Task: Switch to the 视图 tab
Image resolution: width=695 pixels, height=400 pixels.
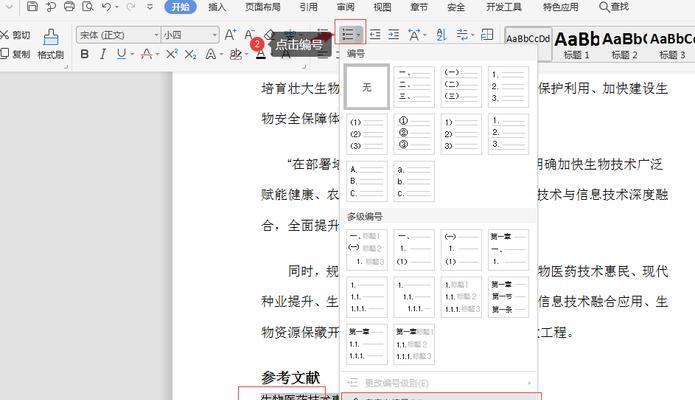Action: 382,7
